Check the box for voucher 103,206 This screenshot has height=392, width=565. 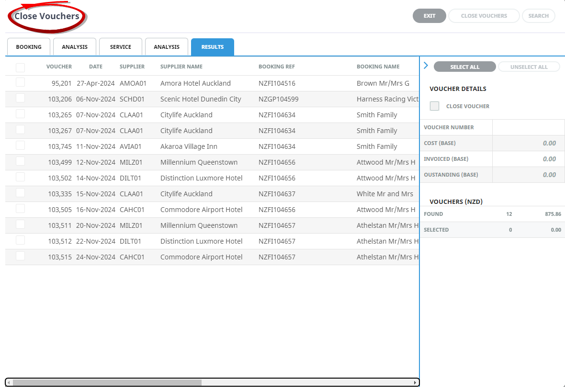20,98
